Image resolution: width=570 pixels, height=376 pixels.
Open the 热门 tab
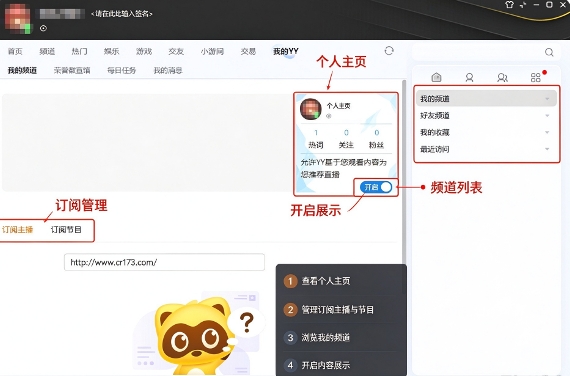[x=80, y=51]
